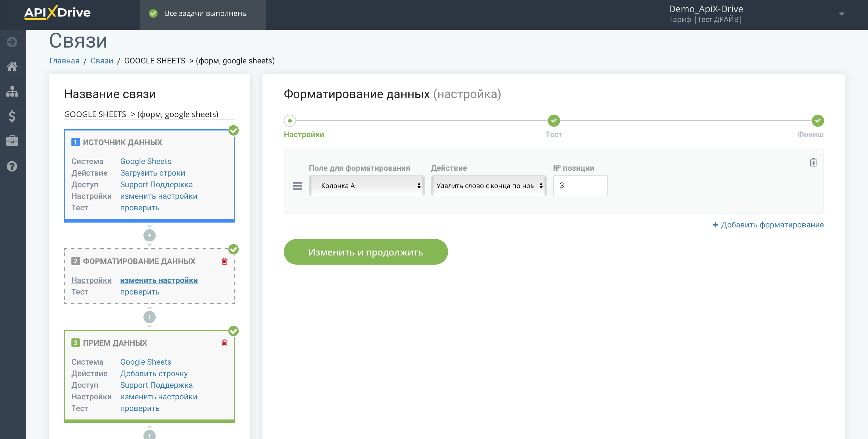This screenshot has width=868, height=439.
Task: Click Support Поддержка in ИСТОЧНИК ДАННЫХ
Action: (x=156, y=184)
